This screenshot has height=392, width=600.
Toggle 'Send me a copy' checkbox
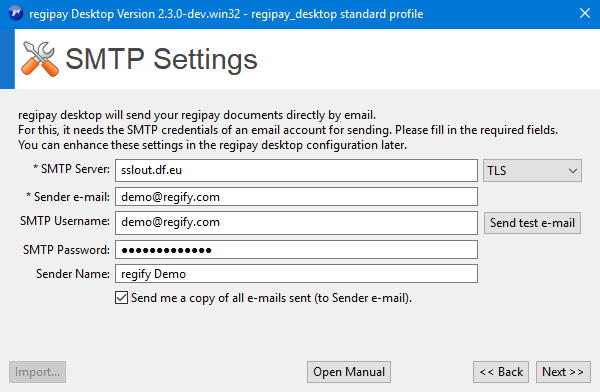121,297
